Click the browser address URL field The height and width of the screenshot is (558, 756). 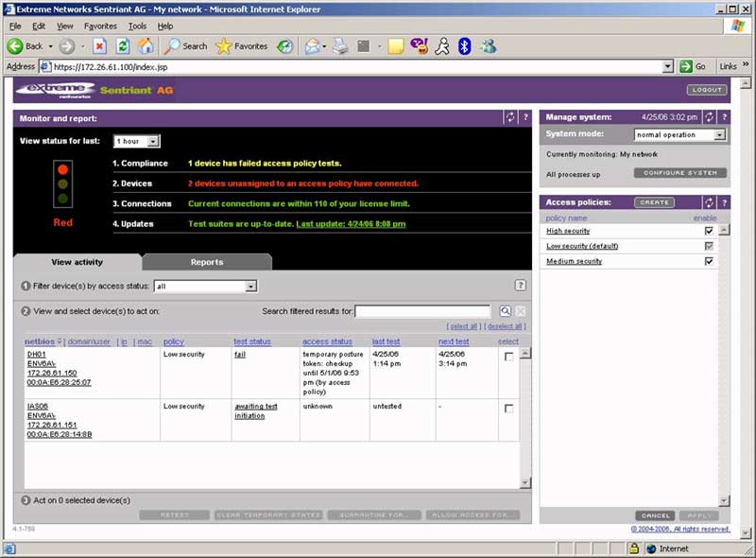(355, 66)
